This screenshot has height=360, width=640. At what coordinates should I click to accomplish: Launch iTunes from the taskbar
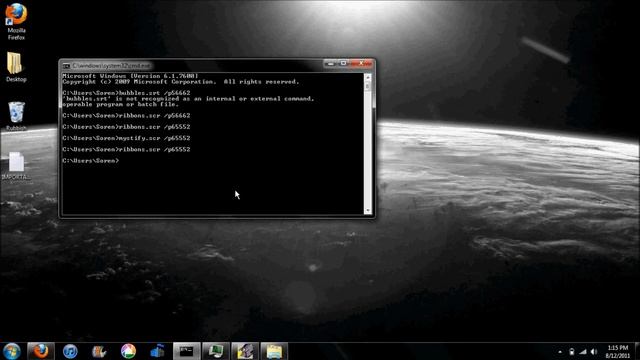tap(70, 351)
